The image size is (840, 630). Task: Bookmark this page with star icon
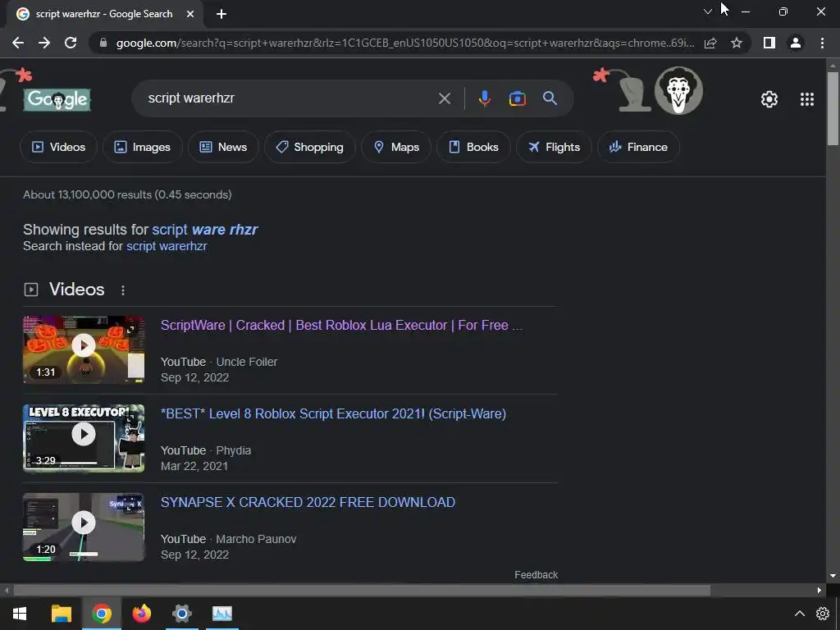[x=737, y=43]
